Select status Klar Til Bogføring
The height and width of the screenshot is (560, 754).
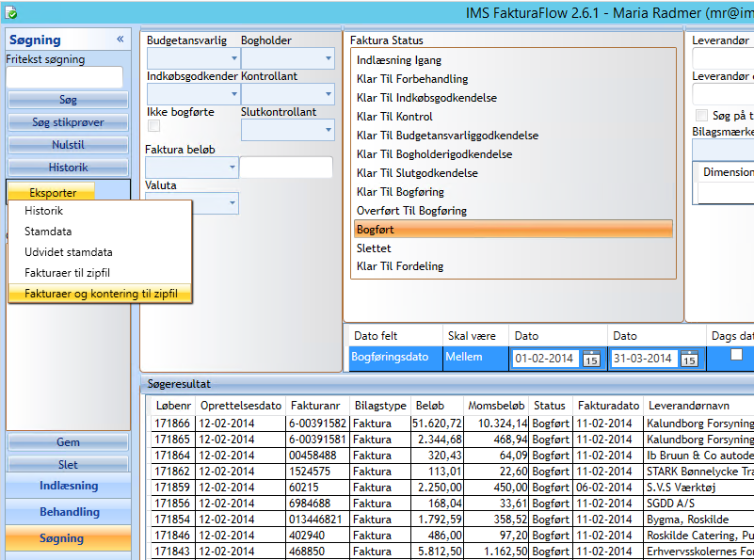(x=513, y=192)
